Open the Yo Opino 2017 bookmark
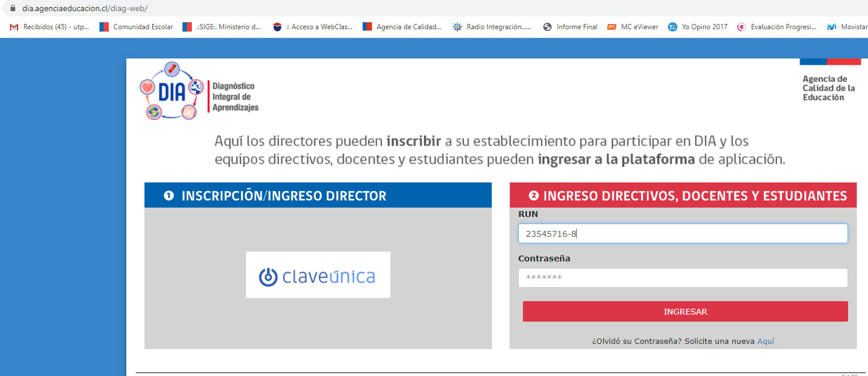Screen dimensions: 868x376 pyautogui.click(x=698, y=27)
